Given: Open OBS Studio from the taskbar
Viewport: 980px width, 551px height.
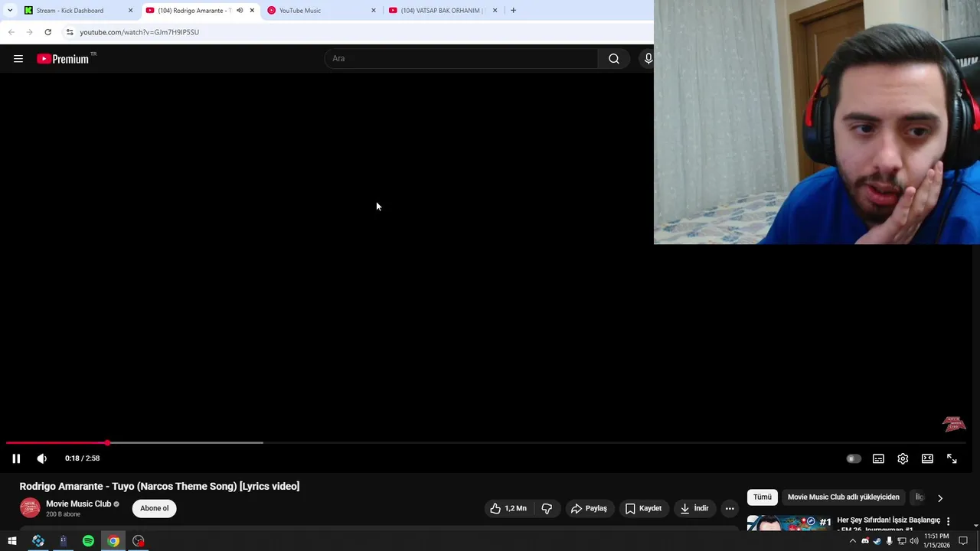Looking at the screenshot, I should [x=139, y=541].
